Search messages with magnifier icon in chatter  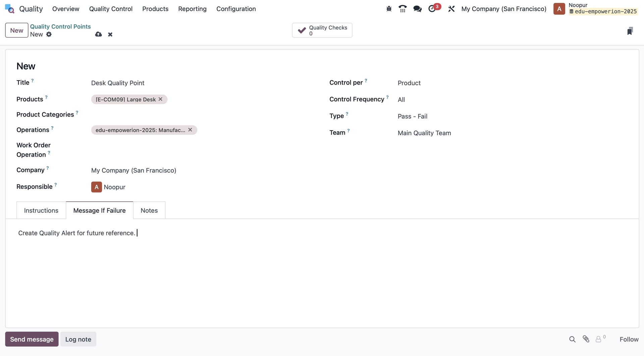coord(572,339)
